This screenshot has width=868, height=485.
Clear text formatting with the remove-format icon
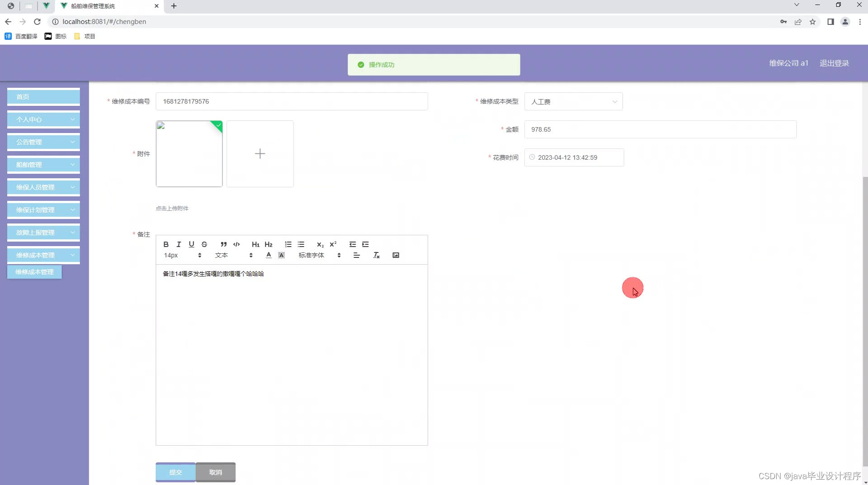376,255
